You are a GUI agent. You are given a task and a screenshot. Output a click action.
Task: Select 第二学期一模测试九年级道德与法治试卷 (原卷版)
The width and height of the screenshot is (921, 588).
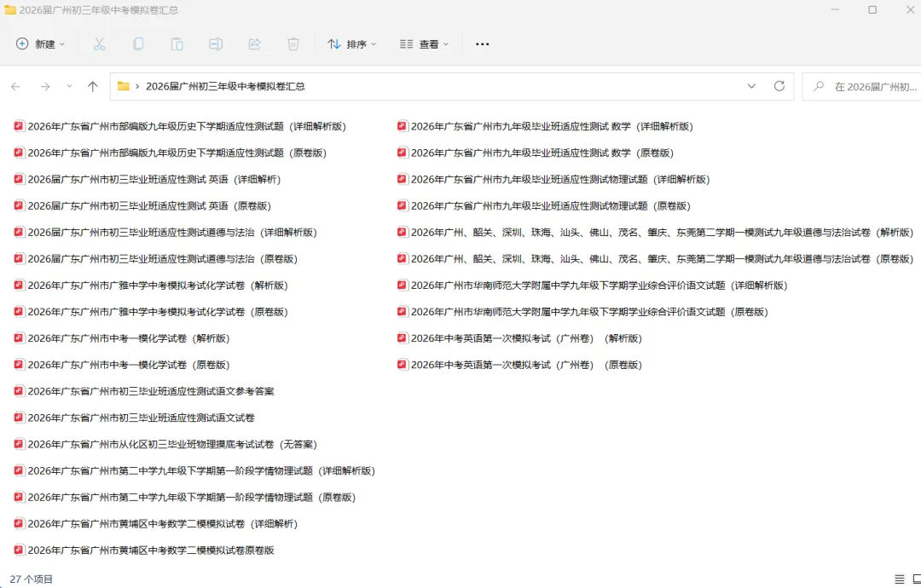[x=656, y=259]
